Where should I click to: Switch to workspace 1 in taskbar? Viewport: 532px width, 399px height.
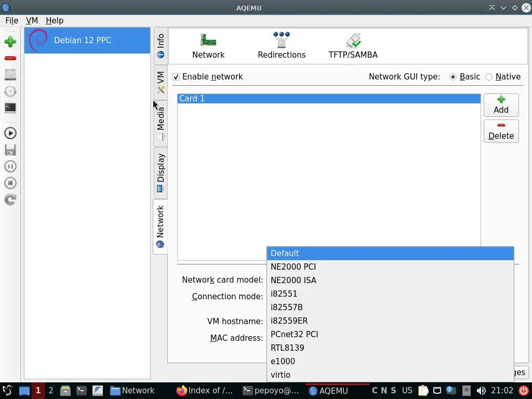click(x=38, y=391)
